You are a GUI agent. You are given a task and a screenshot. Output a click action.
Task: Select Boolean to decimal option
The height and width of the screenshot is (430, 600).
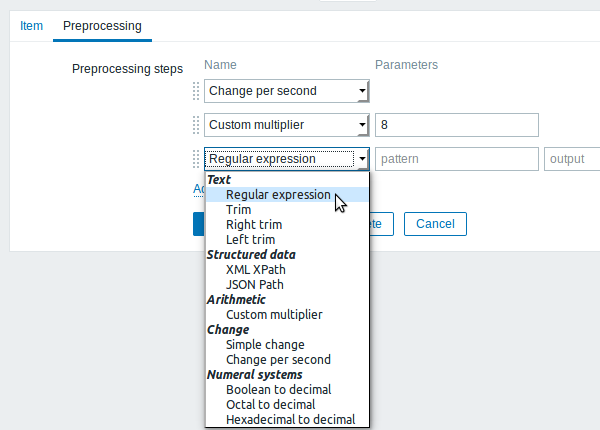[279, 390]
